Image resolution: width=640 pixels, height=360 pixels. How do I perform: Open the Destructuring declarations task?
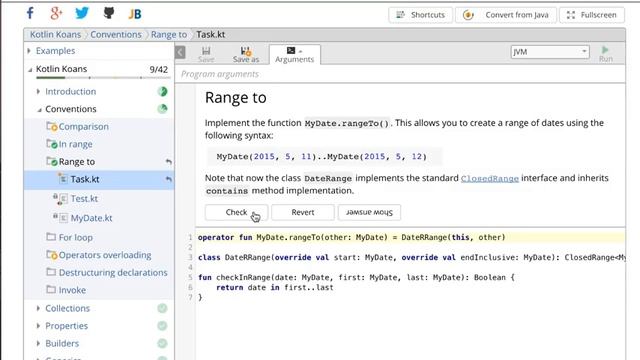tap(113, 272)
